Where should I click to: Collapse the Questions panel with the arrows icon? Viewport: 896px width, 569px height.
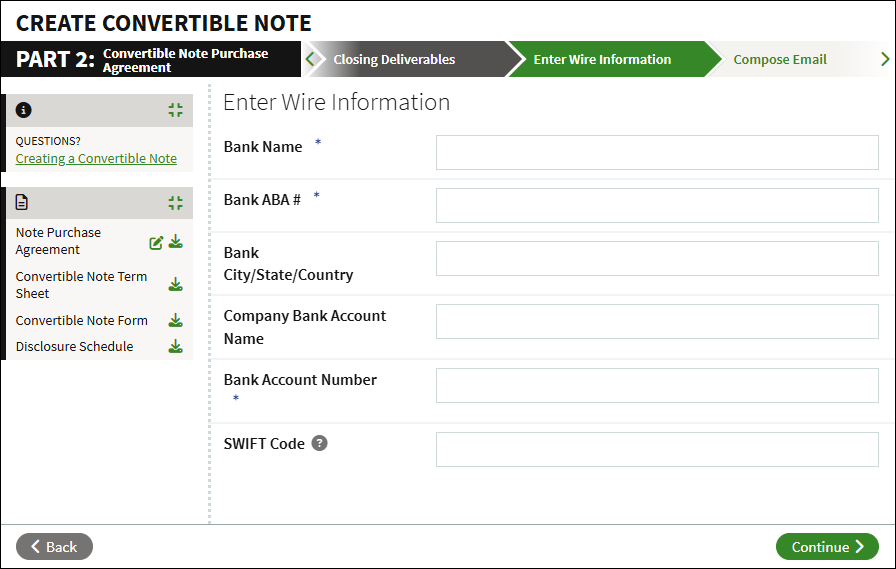pos(175,110)
